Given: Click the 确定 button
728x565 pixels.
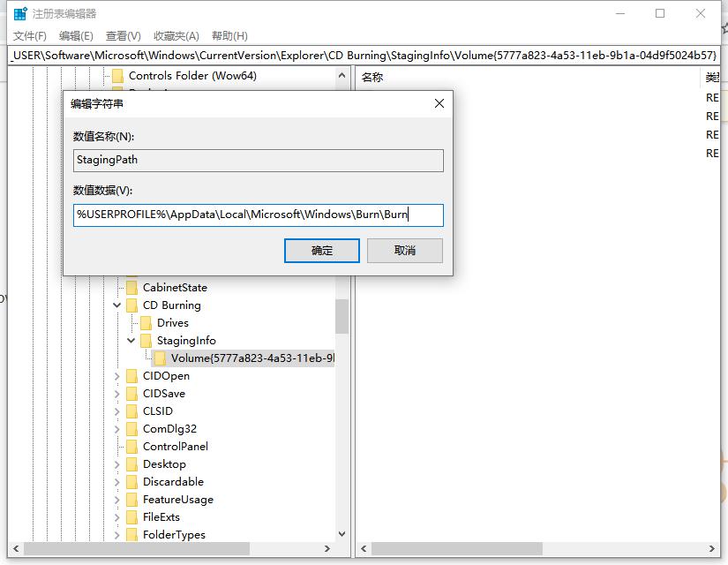Looking at the screenshot, I should [320, 251].
